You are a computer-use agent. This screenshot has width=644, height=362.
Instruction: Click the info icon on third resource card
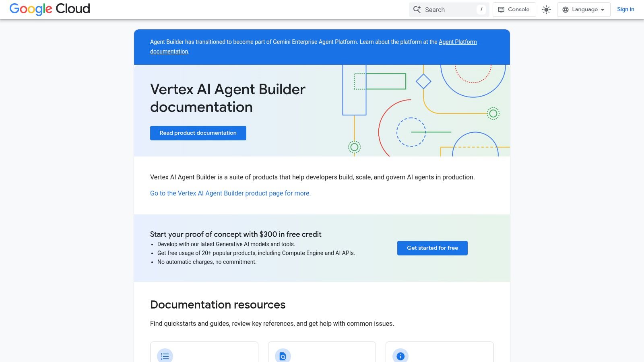pos(400,356)
